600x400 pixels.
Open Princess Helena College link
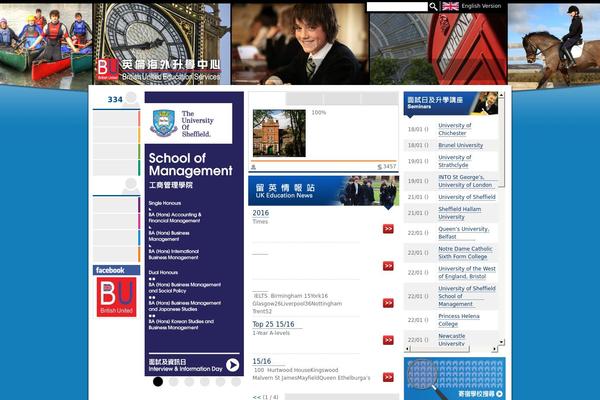(459, 320)
